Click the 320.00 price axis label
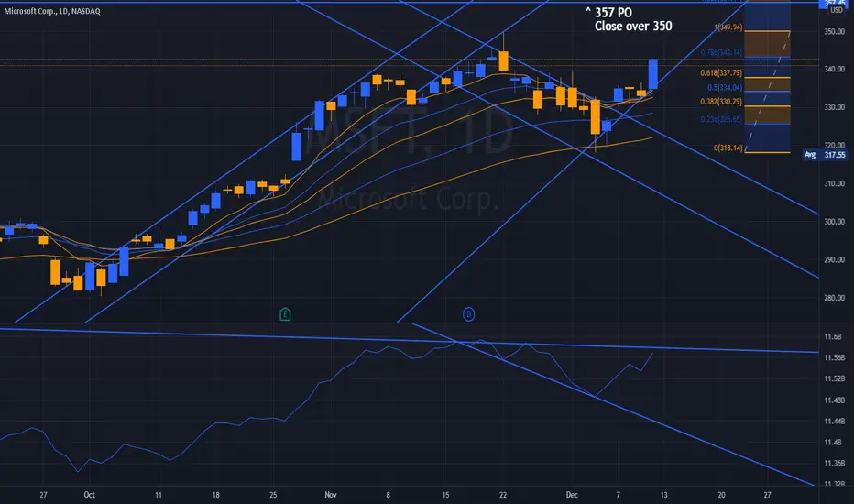 point(835,146)
